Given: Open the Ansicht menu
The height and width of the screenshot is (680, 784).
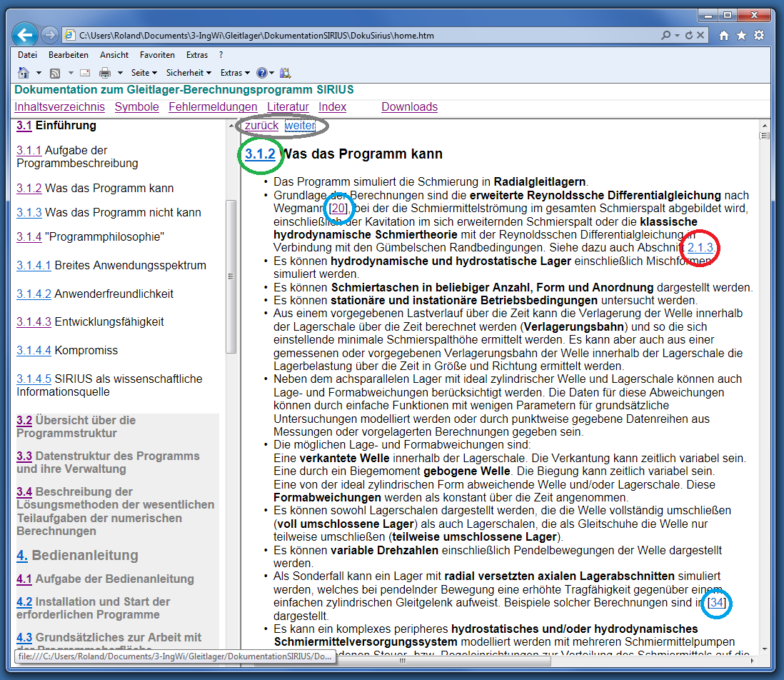Looking at the screenshot, I should coord(114,55).
